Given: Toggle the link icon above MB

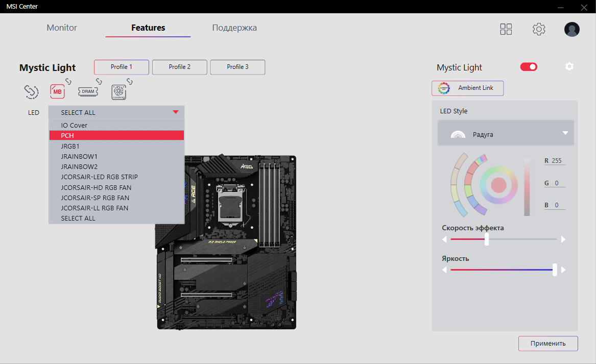Looking at the screenshot, I should click(68, 81).
